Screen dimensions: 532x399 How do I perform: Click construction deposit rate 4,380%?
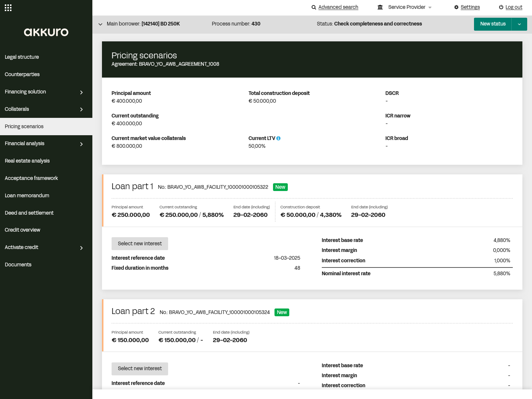[331, 215]
